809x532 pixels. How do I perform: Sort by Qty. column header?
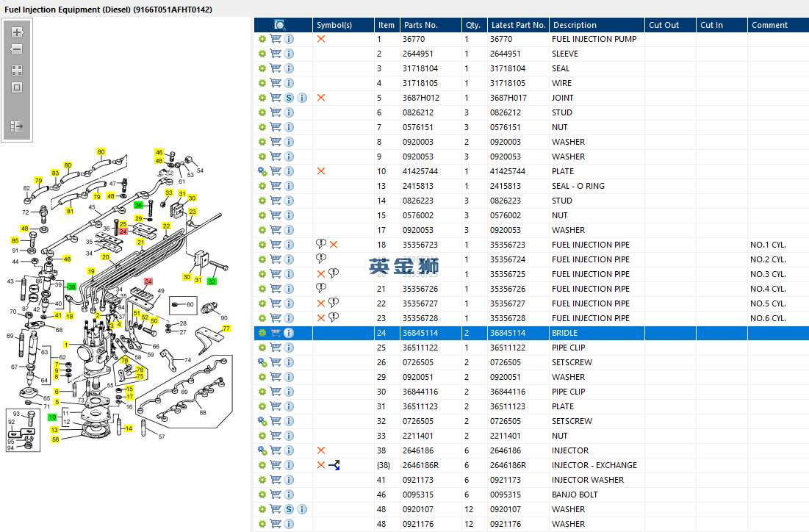tap(474, 25)
